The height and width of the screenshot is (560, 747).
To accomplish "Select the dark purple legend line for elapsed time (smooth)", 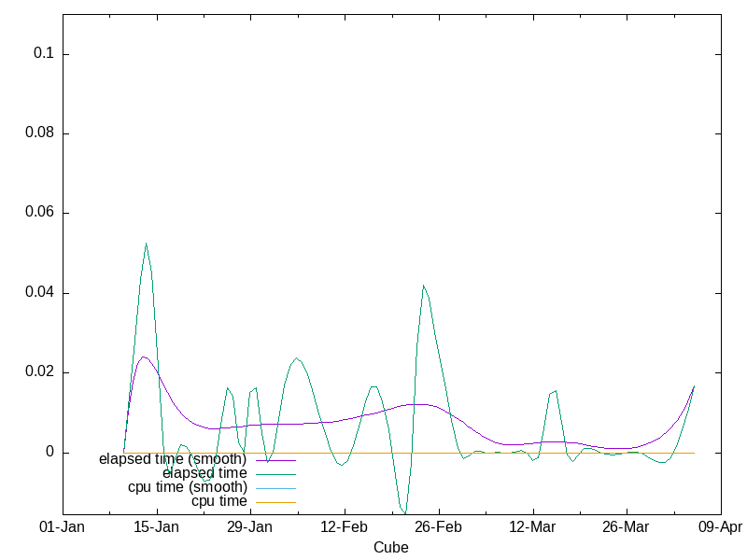I will click(x=275, y=460).
